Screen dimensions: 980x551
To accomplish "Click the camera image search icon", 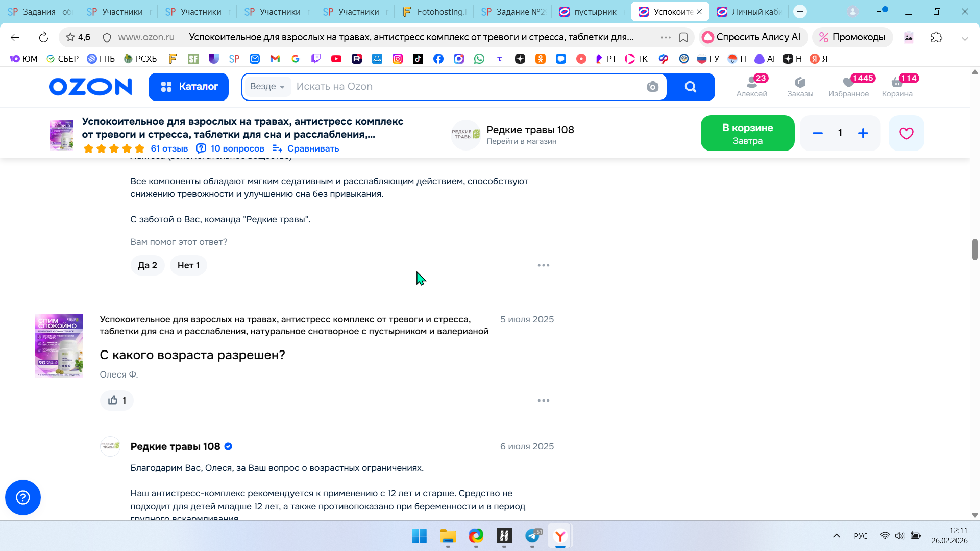I will point(652,87).
